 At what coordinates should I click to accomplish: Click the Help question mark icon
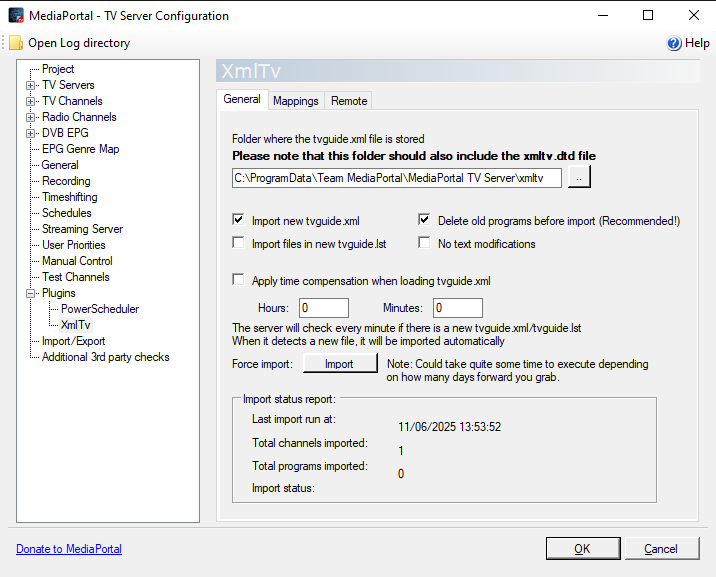point(674,43)
